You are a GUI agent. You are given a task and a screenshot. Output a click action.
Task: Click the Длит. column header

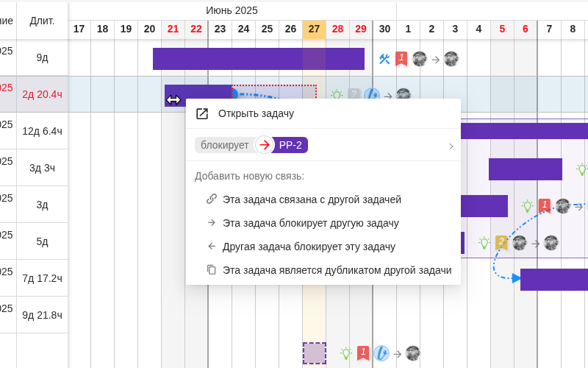42,21
